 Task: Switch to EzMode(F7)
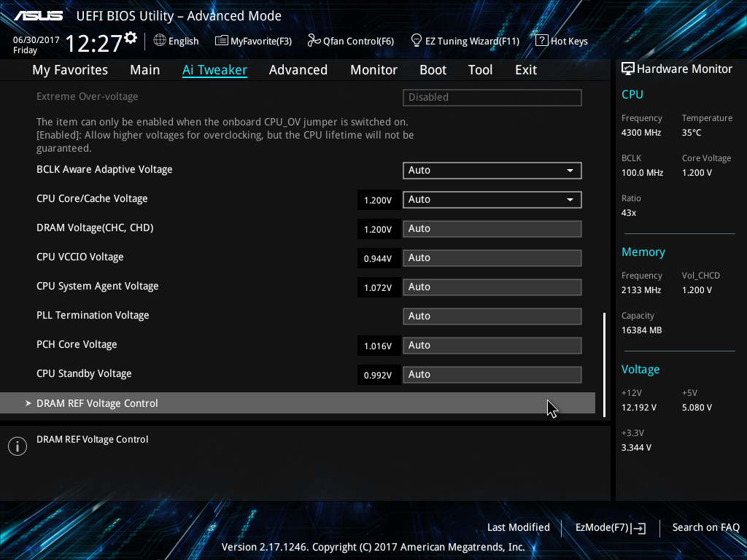[x=611, y=528]
